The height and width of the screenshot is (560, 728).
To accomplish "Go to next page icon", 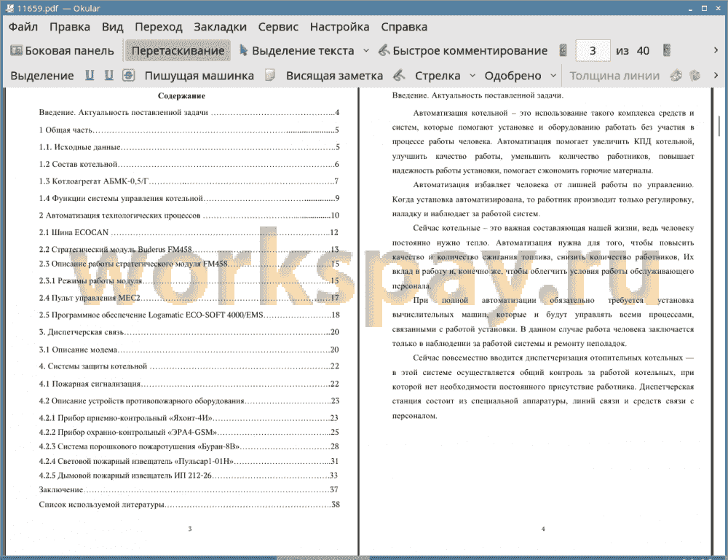I will click(x=667, y=50).
